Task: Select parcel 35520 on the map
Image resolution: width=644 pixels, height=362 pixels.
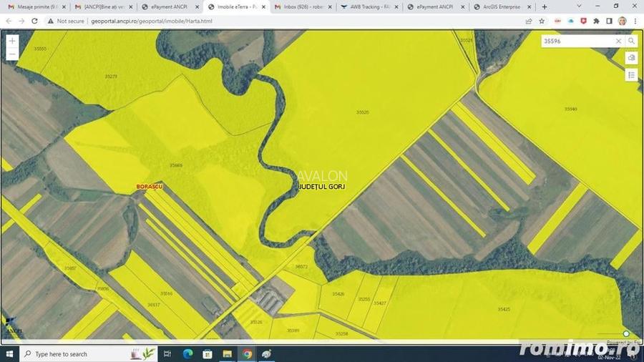Action: (x=362, y=112)
